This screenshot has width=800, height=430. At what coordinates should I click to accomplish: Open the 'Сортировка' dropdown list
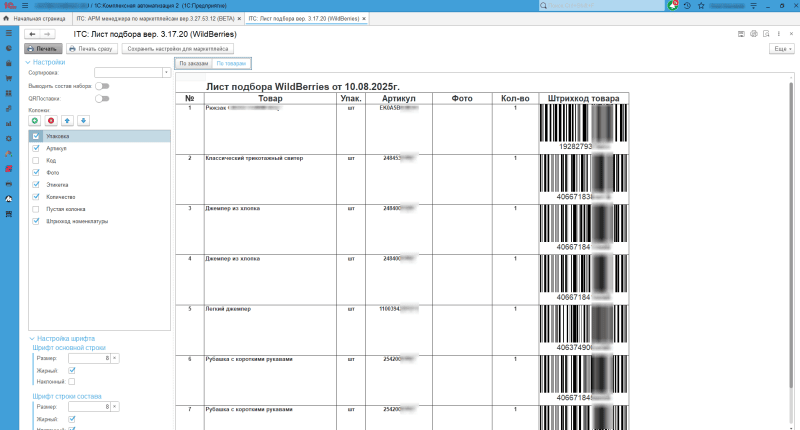tap(166, 73)
